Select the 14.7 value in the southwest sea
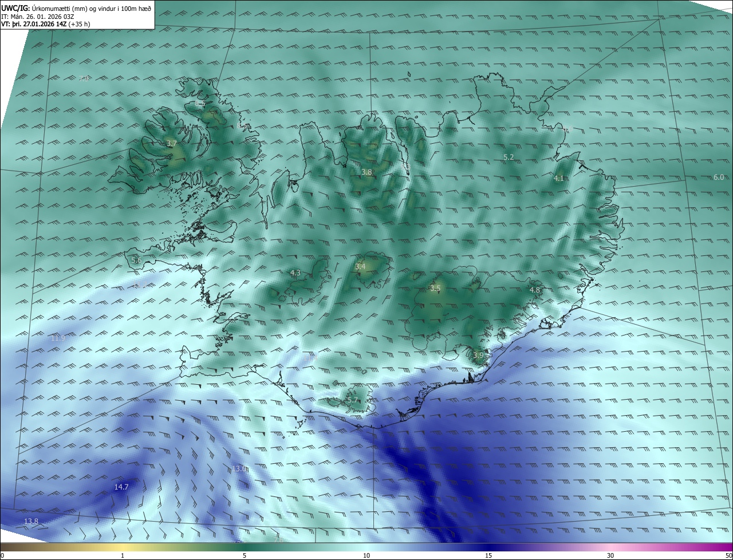Image resolution: width=733 pixels, height=560 pixels. point(121,487)
